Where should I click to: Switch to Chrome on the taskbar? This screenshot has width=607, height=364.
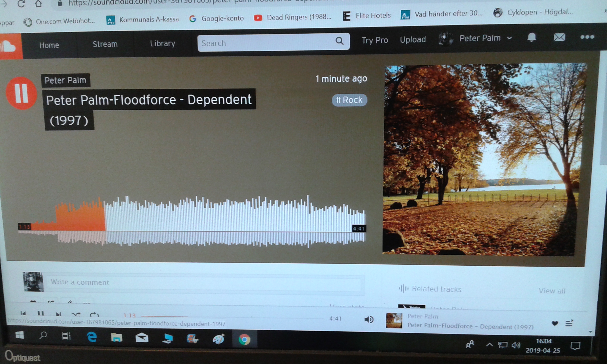tap(244, 339)
